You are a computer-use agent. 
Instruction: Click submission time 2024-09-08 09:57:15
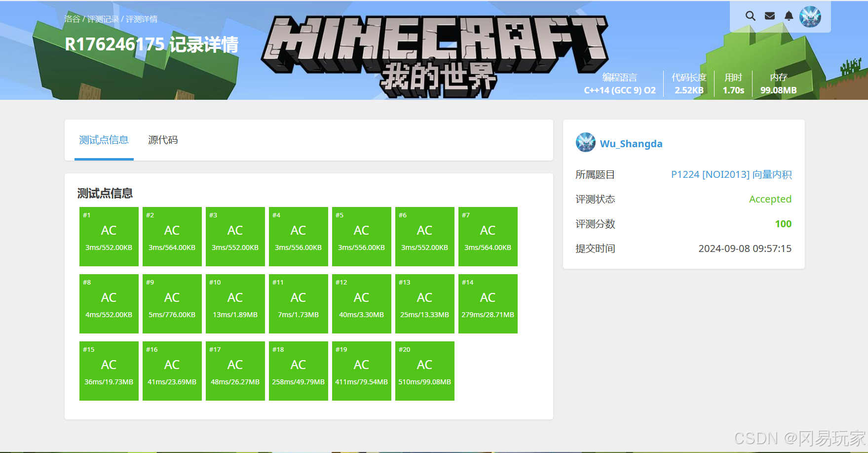(x=745, y=248)
